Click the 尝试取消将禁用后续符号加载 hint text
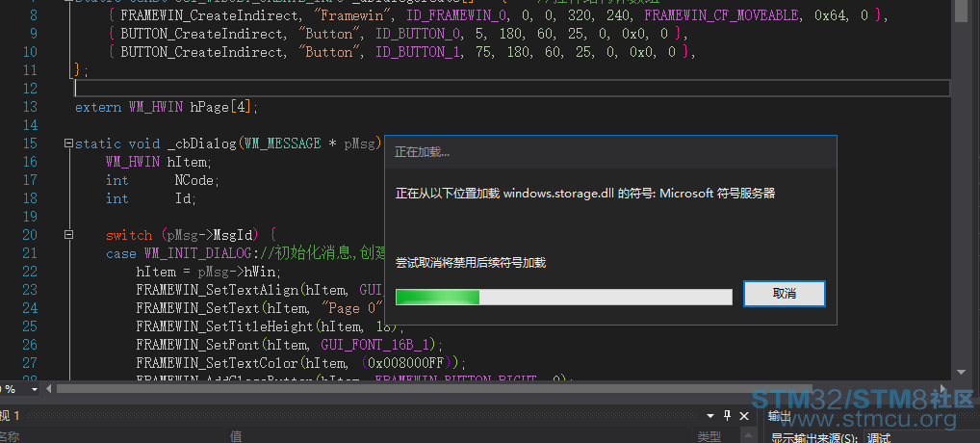Image resolution: width=980 pixels, height=443 pixels. pos(471,263)
